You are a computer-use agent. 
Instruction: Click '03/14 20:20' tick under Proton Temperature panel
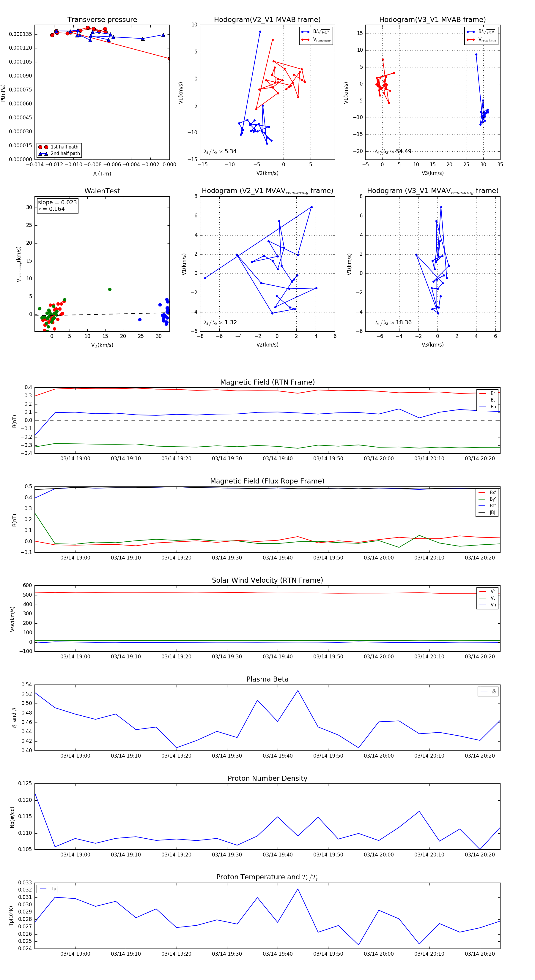click(x=480, y=954)
